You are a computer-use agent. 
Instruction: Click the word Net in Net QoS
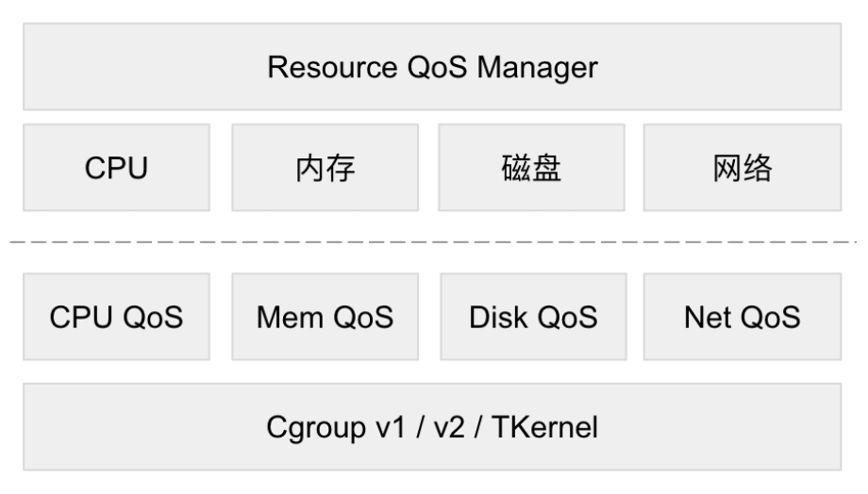[x=704, y=317]
